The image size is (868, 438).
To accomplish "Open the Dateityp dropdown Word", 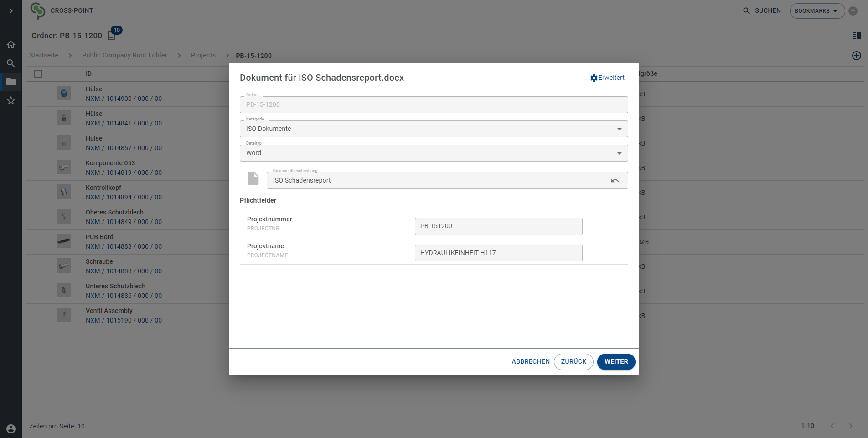I will coord(434,153).
